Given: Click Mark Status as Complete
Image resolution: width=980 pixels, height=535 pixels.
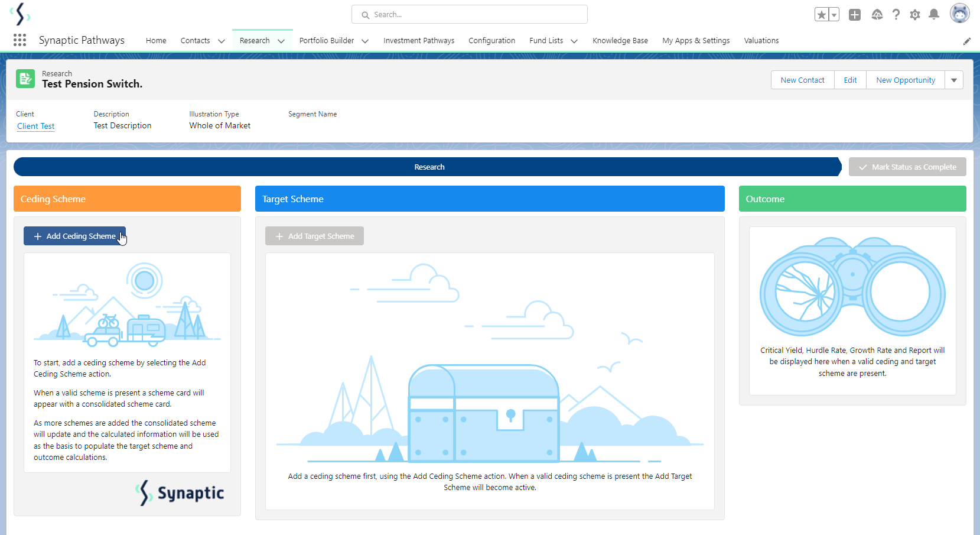Looking at the screenshot, I should point(907,167).
